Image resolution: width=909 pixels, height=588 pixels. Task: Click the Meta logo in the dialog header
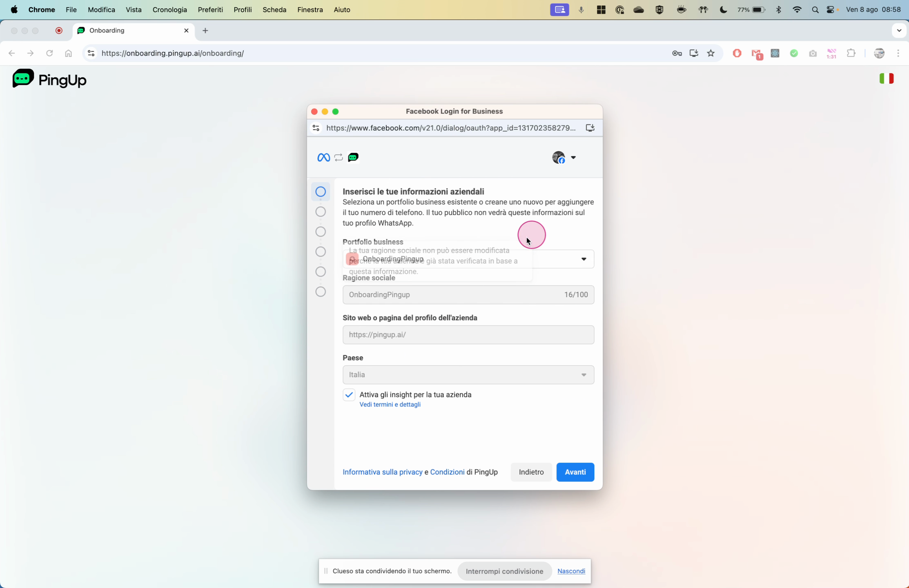coord(323,157)
